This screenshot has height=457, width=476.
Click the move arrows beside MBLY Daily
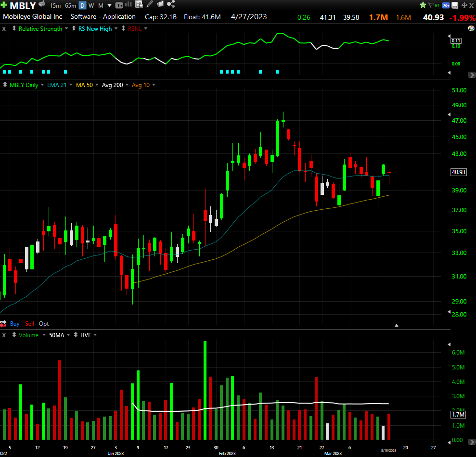tap(5, 85)
